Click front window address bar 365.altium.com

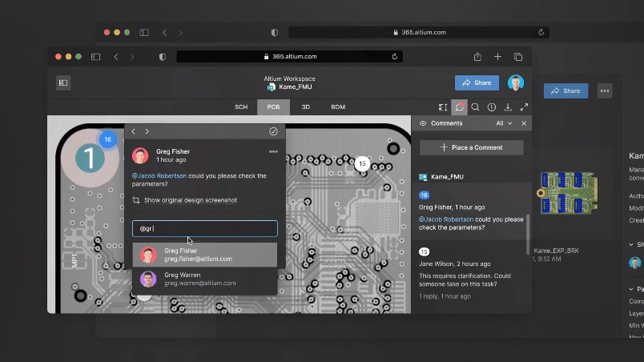[x=289, y=57]
